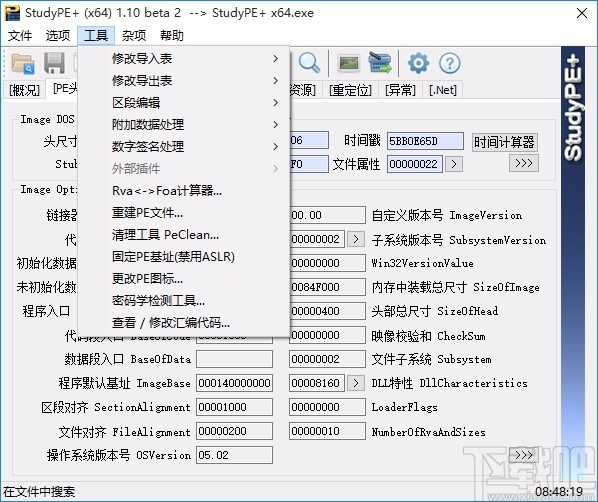Expand the 数字签名处理 submenu
Viewport: 598px width, 502px height.
[x=184, y=146]
